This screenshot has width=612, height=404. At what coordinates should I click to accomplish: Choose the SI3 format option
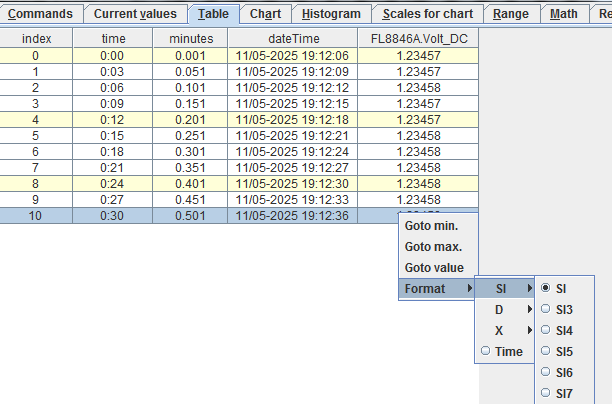pos(563,309)
